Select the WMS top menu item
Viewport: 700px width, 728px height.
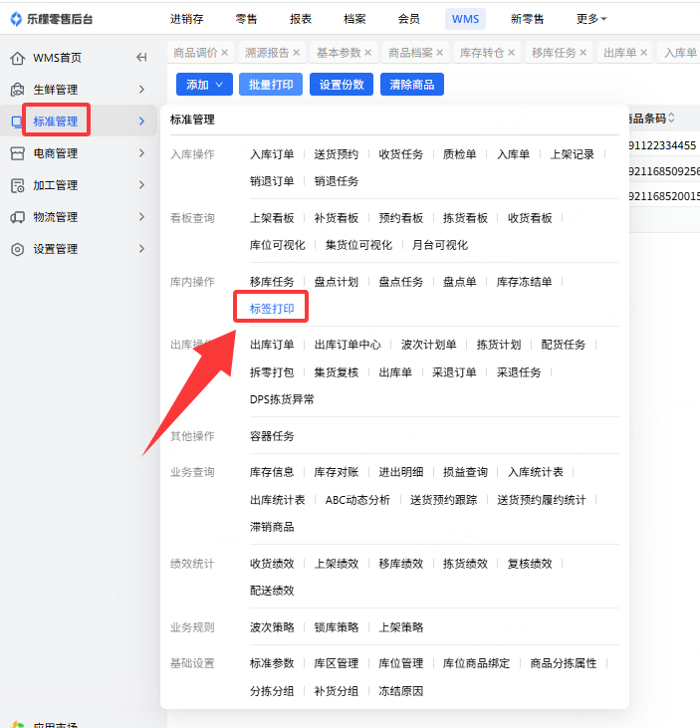(x=465, y=19)
